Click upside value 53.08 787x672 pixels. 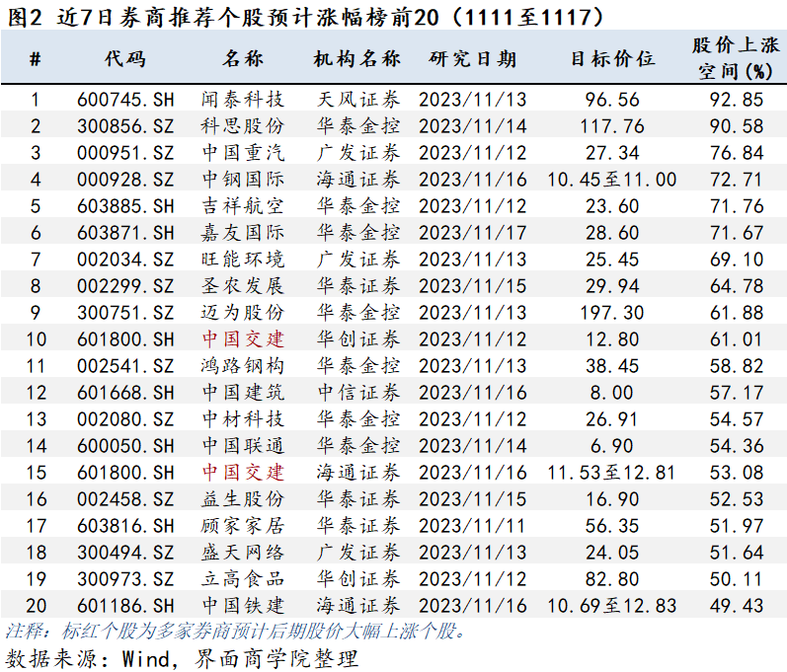point(737,472)
